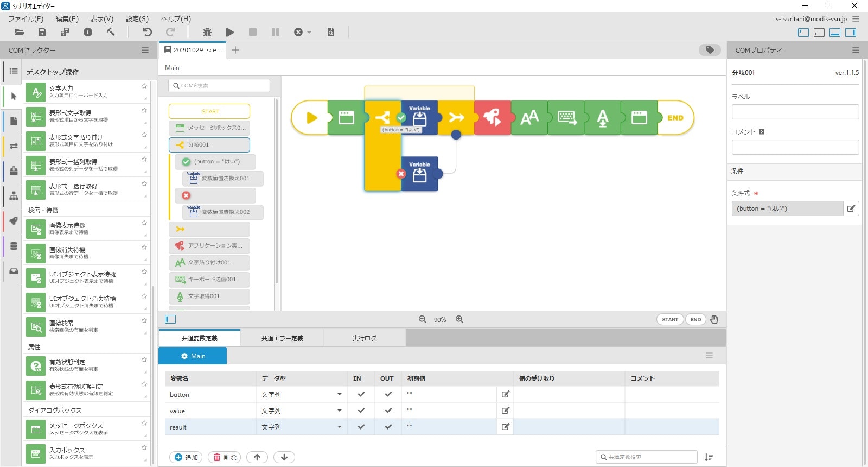Select the database category sidebar icon
The width and height of the screenshot is (868, 467).
point(14,246)
